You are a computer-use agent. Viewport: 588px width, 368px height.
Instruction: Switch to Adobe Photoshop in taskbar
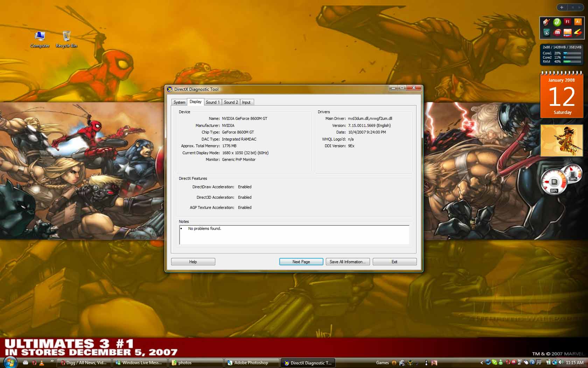pyautogui.click(x=252, y=363)
